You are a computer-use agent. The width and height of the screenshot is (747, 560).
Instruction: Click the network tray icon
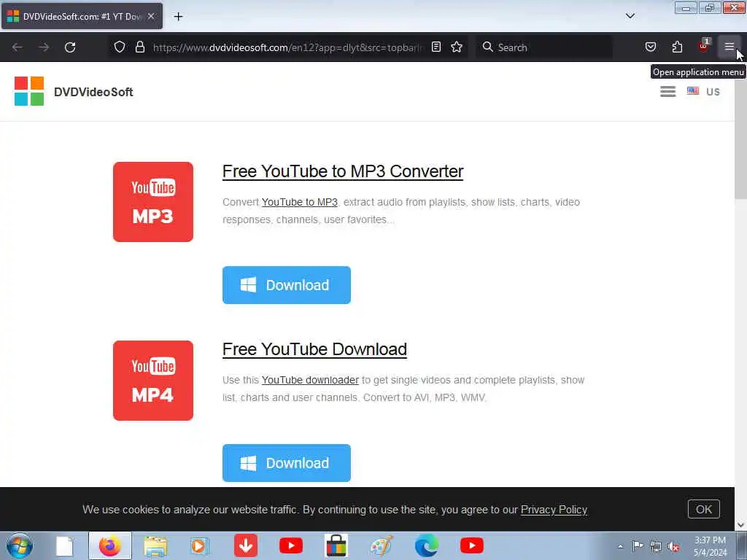coord(656,546)
